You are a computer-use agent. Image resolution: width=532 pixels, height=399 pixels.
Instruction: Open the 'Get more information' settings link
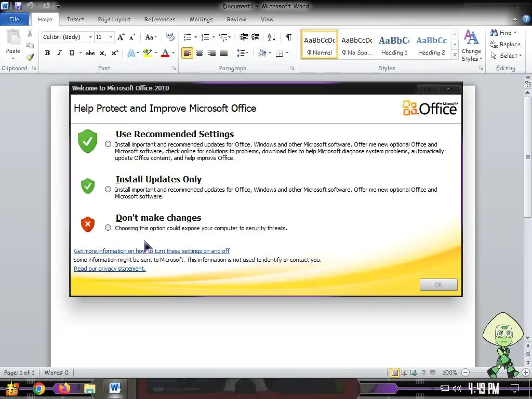(152, 251)
